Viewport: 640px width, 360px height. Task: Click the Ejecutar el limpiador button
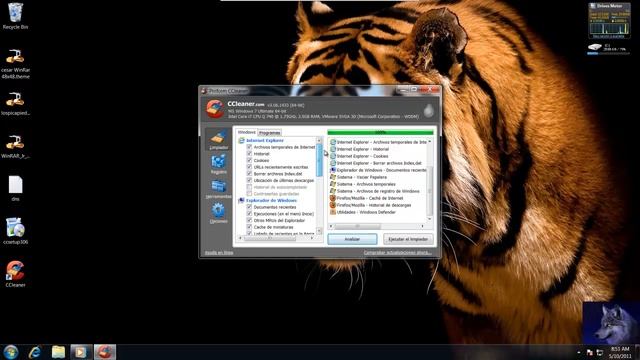click(408, 239)
